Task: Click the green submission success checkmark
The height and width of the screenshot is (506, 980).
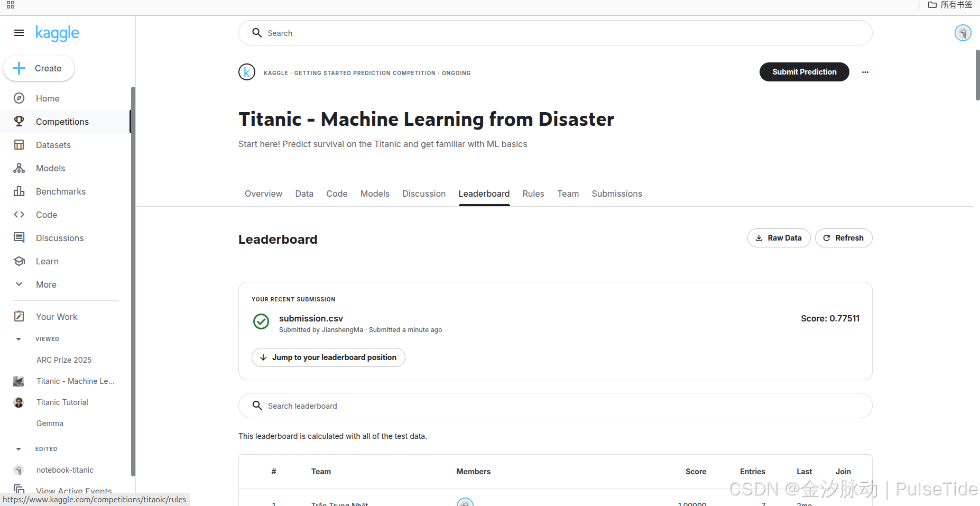Action: pos(261,321)
